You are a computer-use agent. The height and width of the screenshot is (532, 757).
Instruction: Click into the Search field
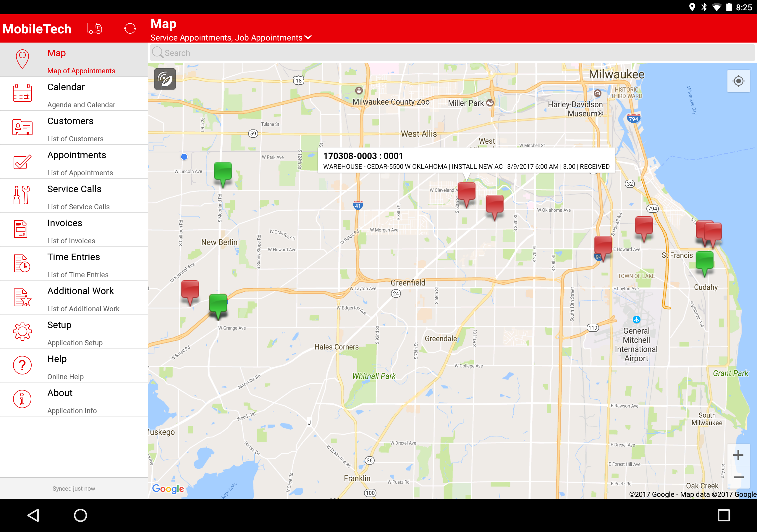[452, 53]
